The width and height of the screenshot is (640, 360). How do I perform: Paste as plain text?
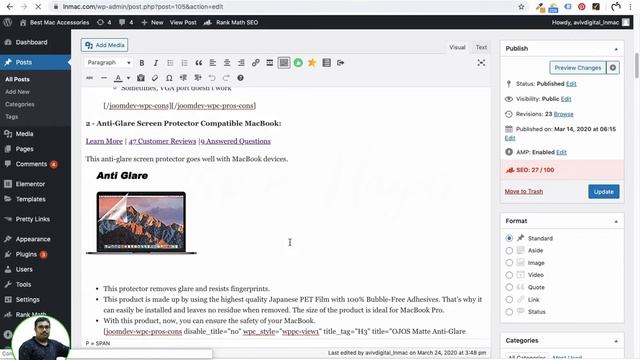pos(141,78)
